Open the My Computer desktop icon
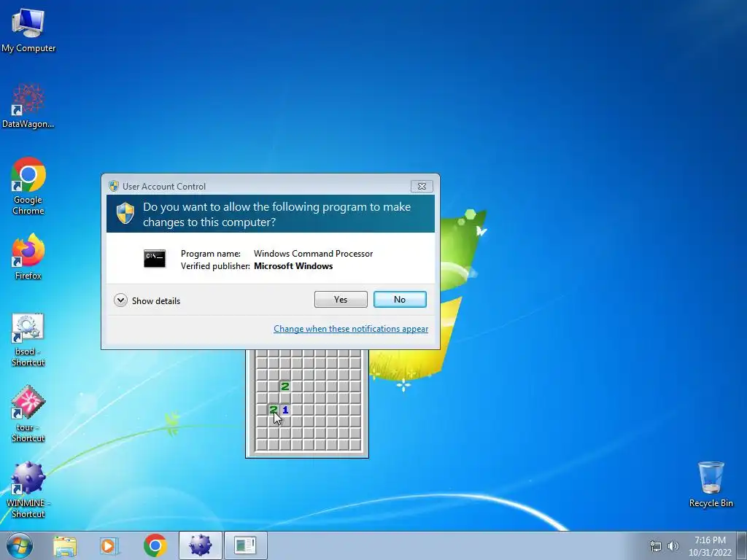This screenshot has height=560, width=747. pos(28,31)
